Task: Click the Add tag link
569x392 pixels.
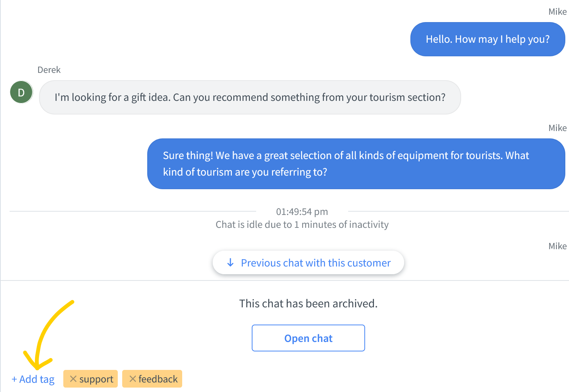Action: tap(33, 379)
